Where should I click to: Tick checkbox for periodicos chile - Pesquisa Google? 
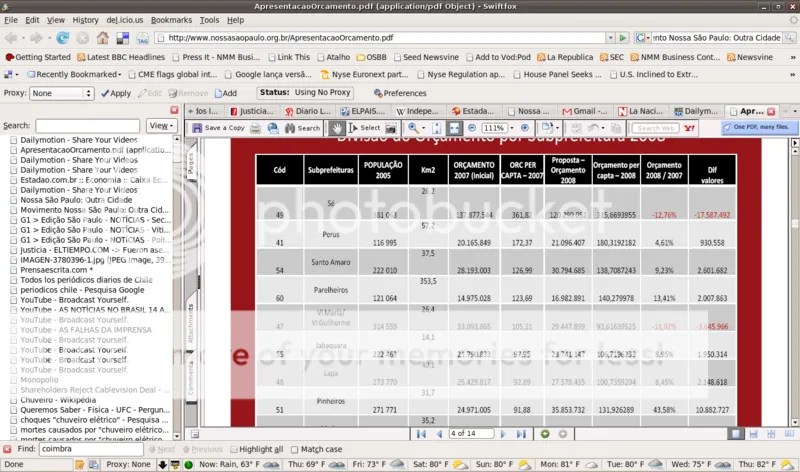[14, 290]
